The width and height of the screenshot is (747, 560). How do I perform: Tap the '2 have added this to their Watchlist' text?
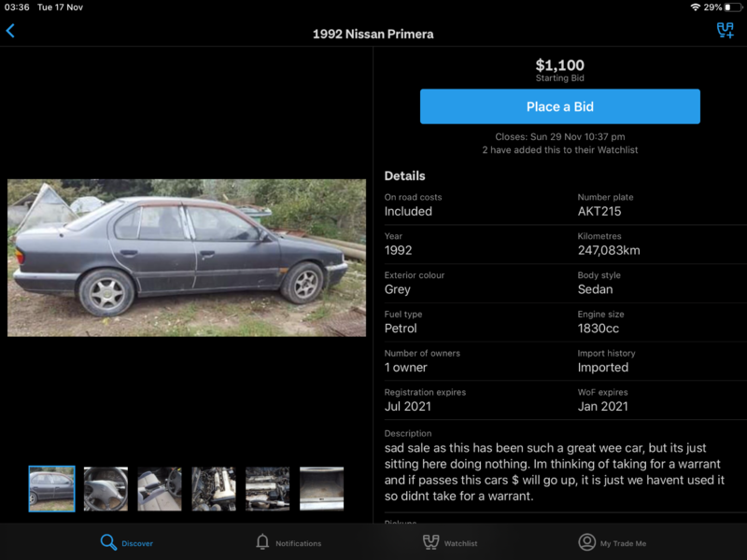pyautogui.click(x=559, y=150)
